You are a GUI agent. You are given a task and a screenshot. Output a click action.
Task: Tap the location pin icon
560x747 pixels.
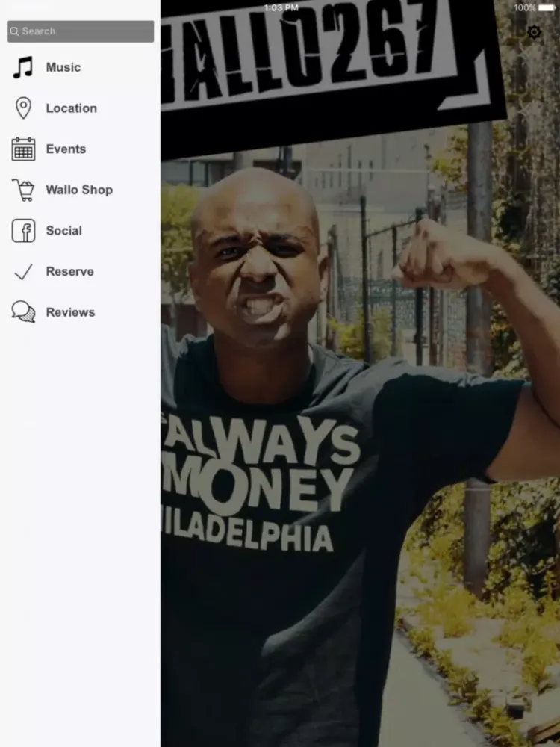point(23,108)
